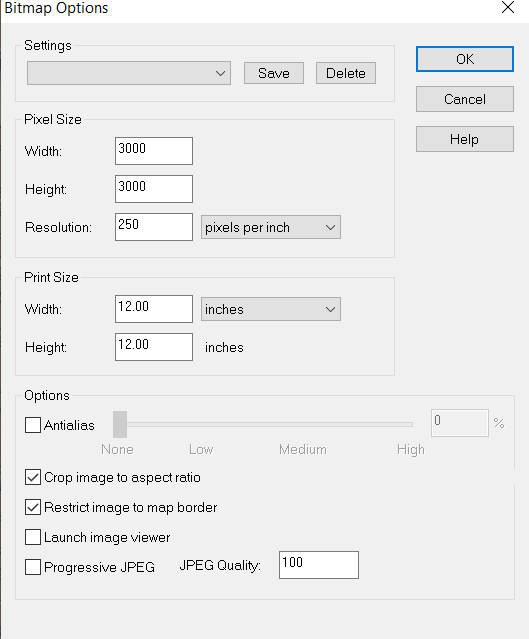Expand the Print Size inches unit dropdown
This screenshot has width=529, height=639.
pyautogui.click(x=271, y=309)
